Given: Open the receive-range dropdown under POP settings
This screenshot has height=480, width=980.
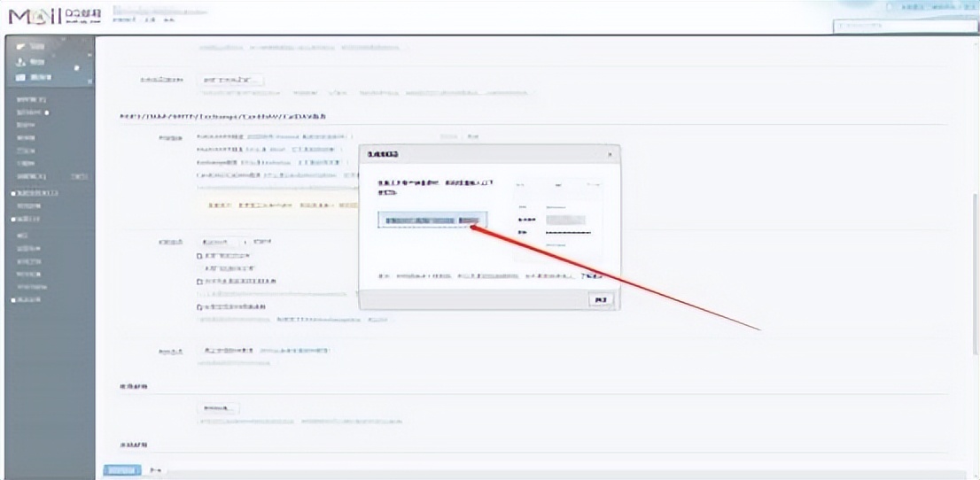Looking at the screenshot, I should pos(222,241).
